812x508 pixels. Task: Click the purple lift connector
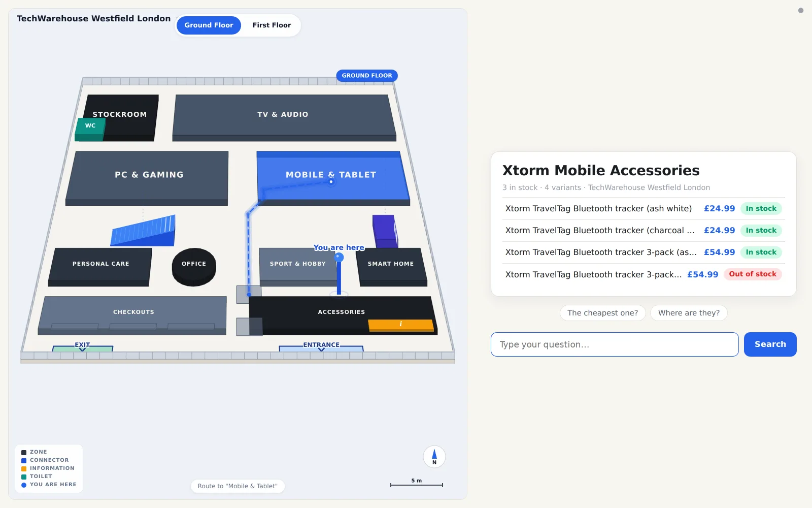click(385, 231)
